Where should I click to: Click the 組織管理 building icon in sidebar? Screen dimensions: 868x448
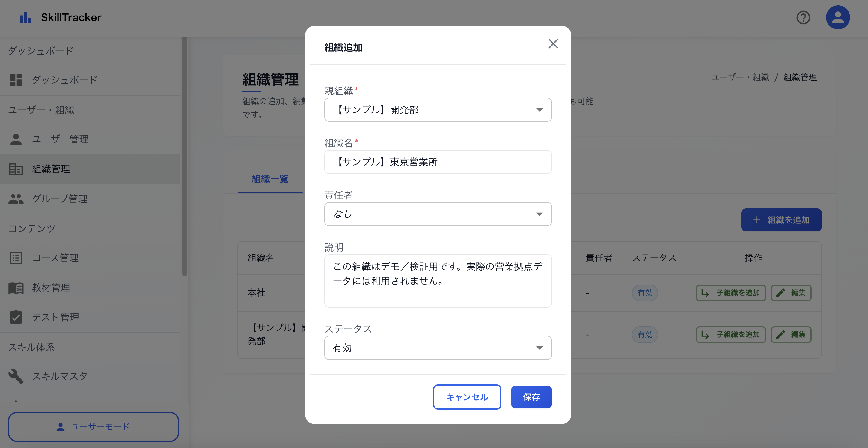[x=16, y=169]
